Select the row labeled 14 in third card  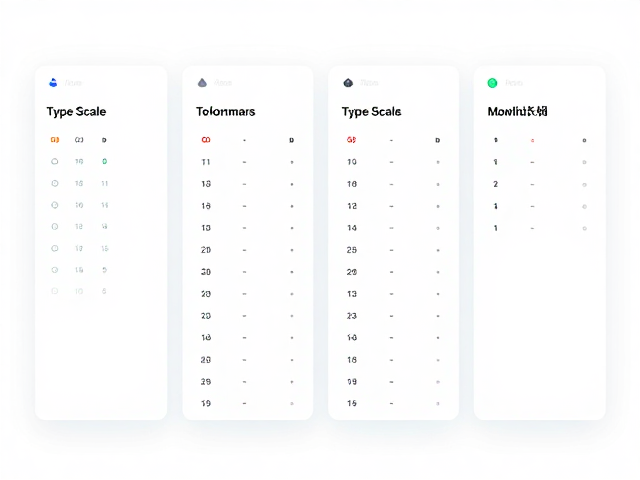393,228
